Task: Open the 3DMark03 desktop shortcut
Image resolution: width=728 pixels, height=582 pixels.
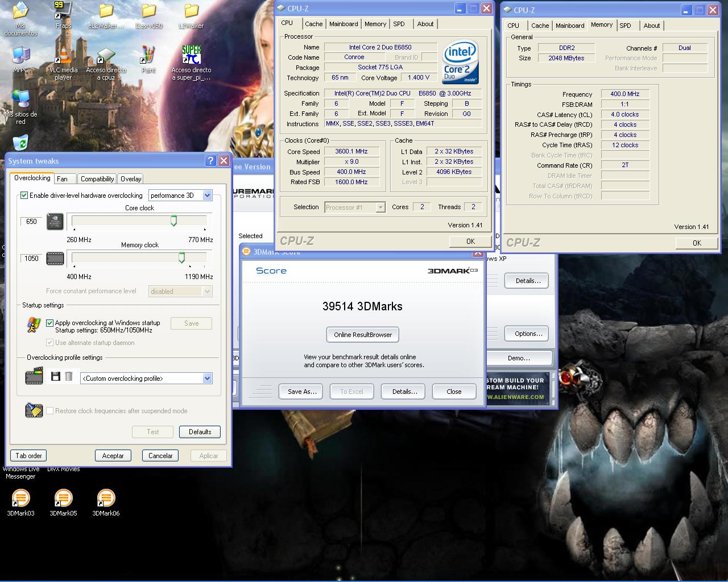Action: click(x=20, y=499)
